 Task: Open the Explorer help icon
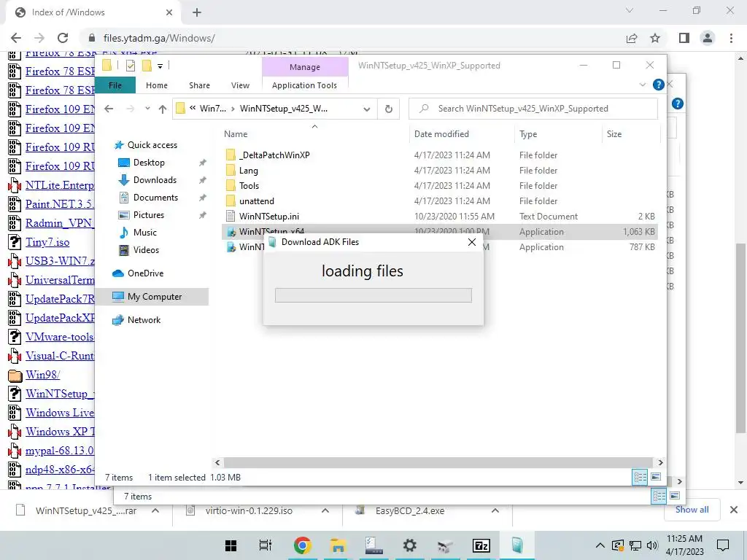click(x=659, y=85)
